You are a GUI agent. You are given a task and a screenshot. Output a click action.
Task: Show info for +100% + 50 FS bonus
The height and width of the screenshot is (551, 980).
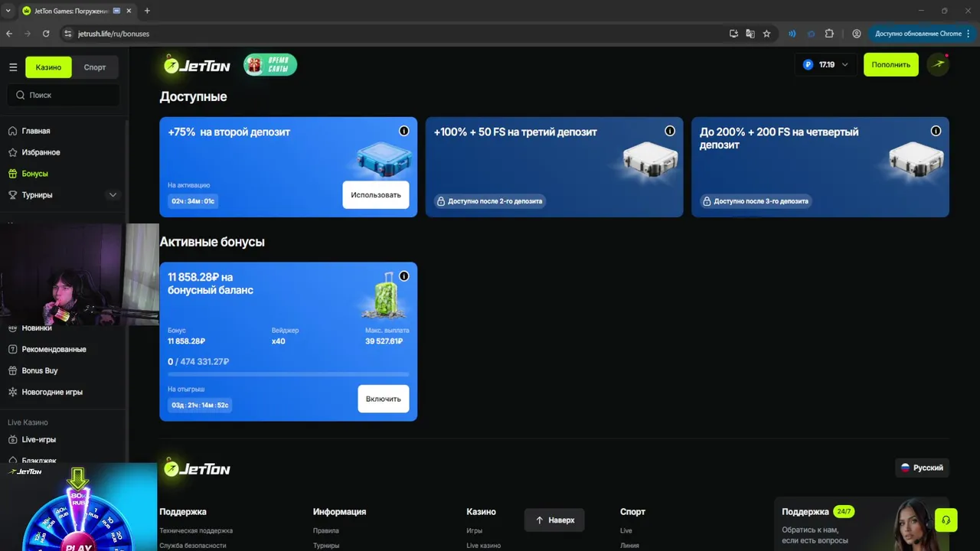click(x=670, y=131)
